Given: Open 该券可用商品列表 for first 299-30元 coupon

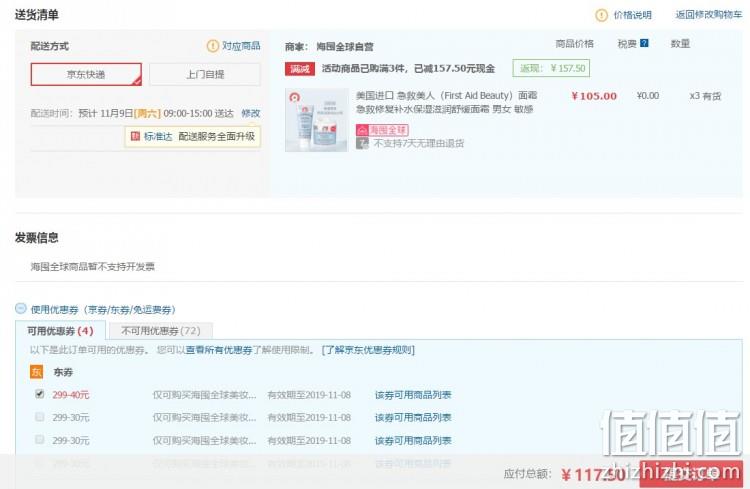Looking at the screenshot, I should click(413, 417).
